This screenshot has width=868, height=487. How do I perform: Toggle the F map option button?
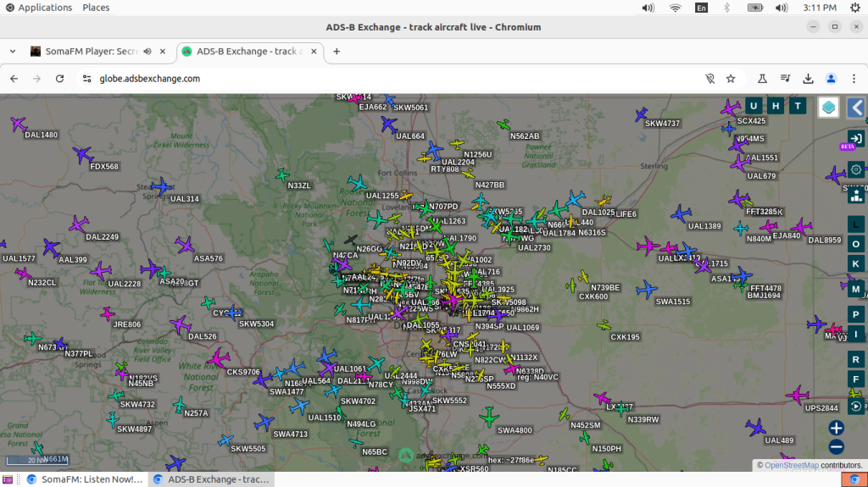point(856,379)
